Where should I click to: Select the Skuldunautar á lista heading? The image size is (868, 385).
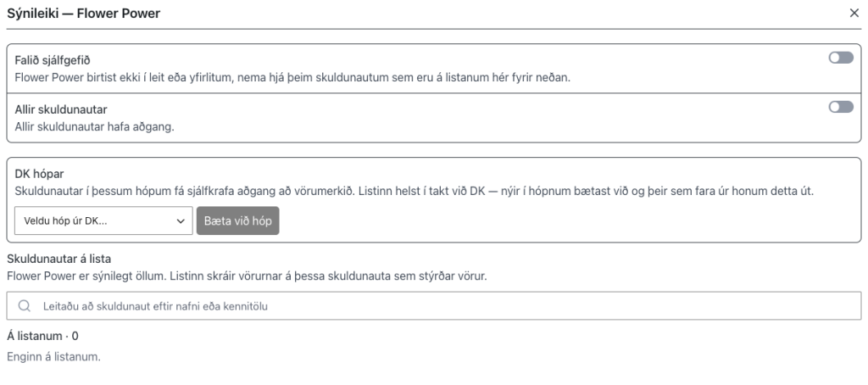click(58, 259)
